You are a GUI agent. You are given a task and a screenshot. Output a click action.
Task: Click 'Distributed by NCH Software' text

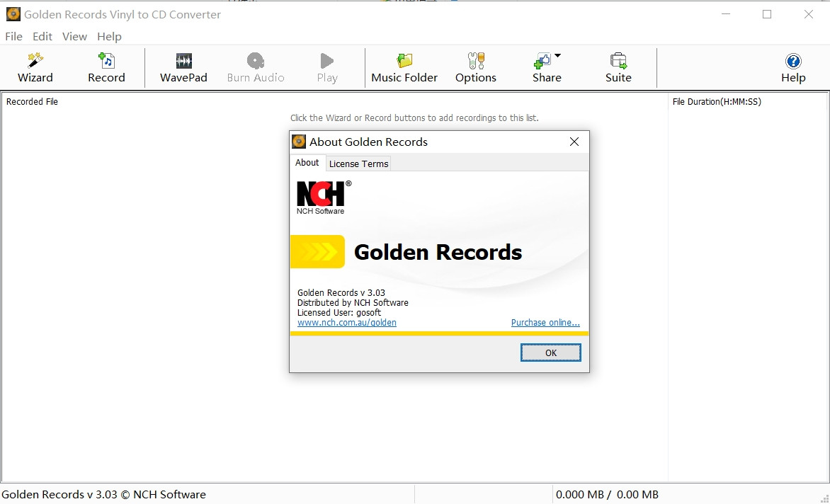coord(353,302)
